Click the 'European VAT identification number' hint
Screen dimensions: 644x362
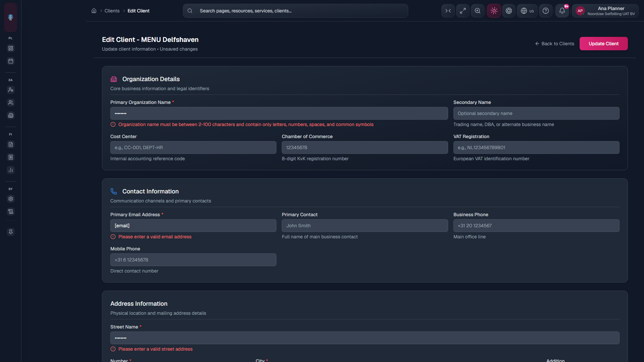click(x=491, y=159)
